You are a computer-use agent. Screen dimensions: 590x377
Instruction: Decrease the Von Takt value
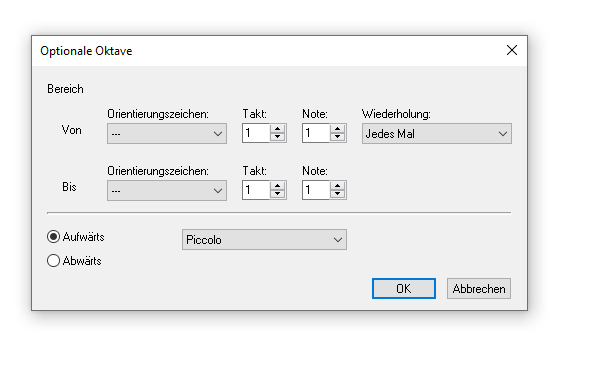[278, 137]
